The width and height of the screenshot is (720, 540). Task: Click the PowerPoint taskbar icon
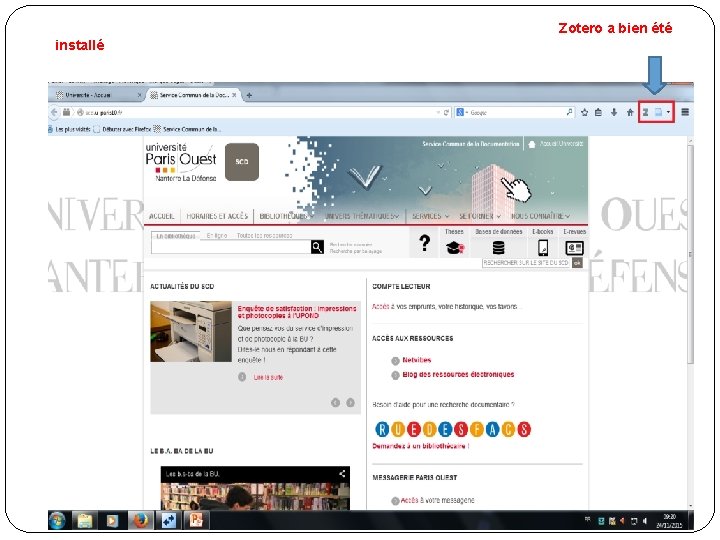click(196, 521)
